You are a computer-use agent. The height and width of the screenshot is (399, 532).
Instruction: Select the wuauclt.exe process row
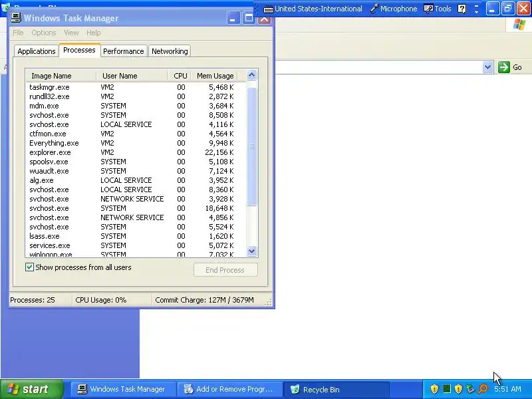pos(136,171)
